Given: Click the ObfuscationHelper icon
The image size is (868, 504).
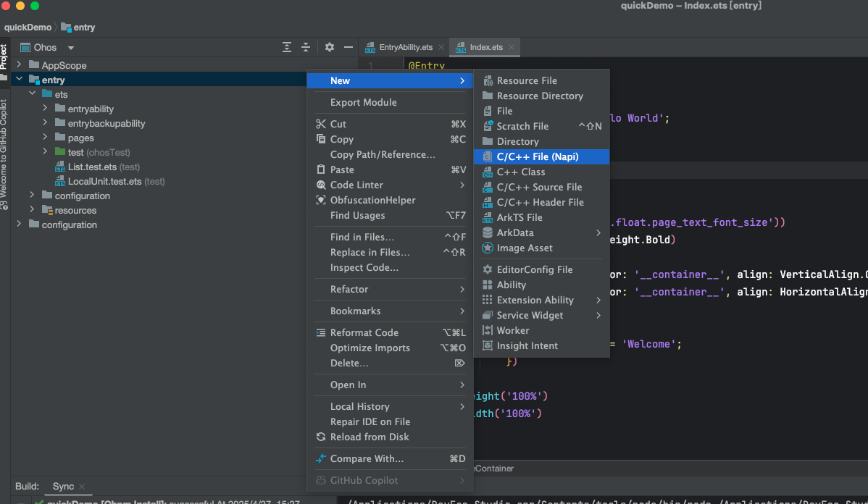Looking at the screenshot, I should click(321, 201).
